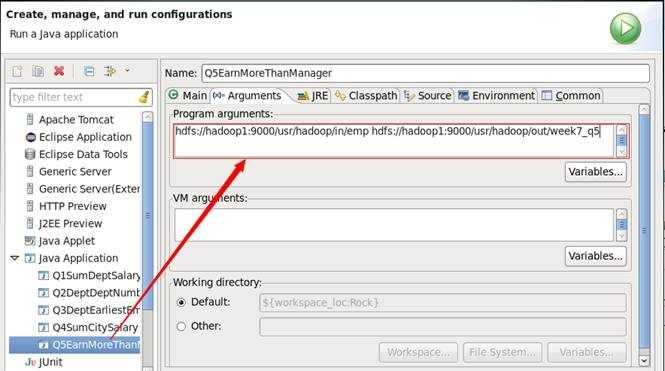Select the Q3DeptEarliestEmp configuration
The width and height of the screenshot is (665, 371).
point(96,310)
